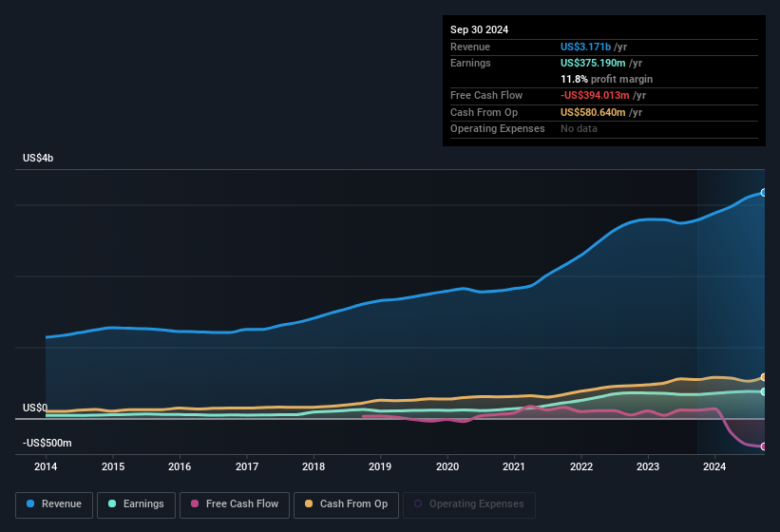This screenshot has height=532, width=780.
Task: Click the 2023 x-axis label
Action: [x=648, y=466]
